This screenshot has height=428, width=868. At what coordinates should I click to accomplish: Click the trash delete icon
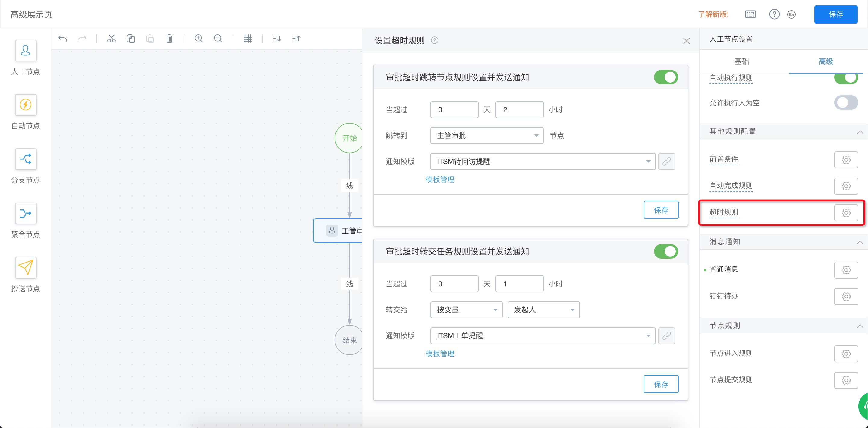pyautogui.click(x=169, y=39)
